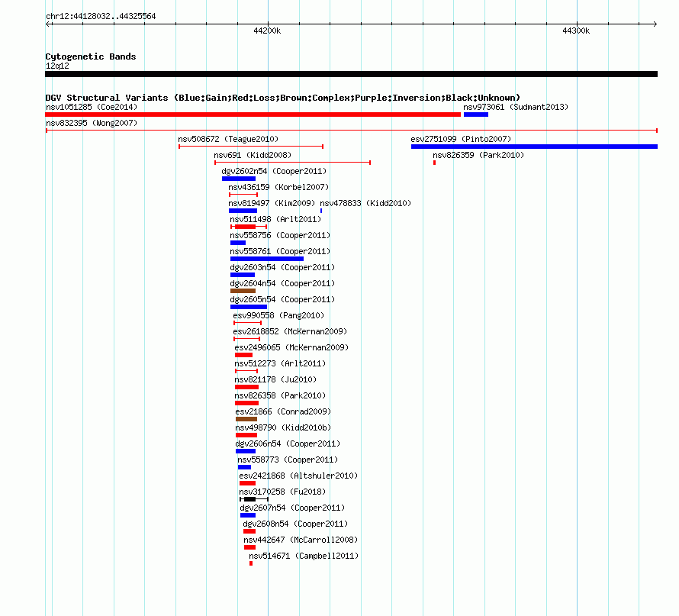Click the nsv512273 (Arlt2011) label
Screen dimensions: 679x616
pos(280,363)
